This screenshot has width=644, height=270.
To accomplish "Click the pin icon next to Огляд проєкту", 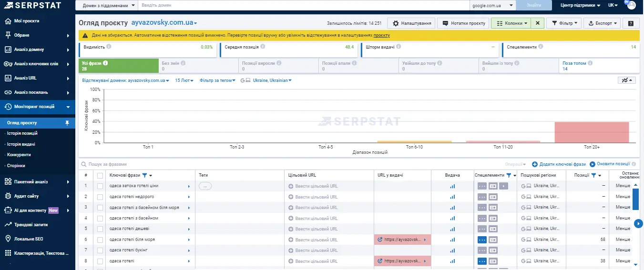I will point(67,123).
